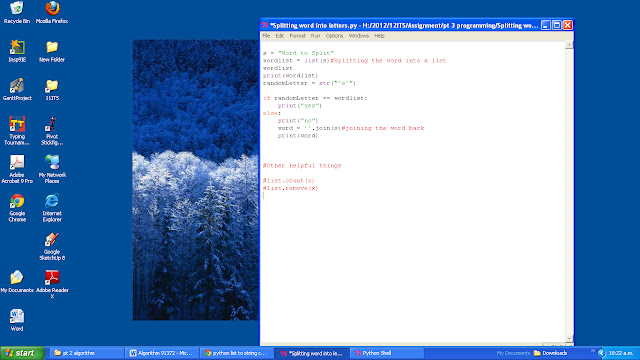The width and height of the screenshot is (640, 360).
Task: Switch to Python Shell taskbar window
Action: (x=387, y=353)
